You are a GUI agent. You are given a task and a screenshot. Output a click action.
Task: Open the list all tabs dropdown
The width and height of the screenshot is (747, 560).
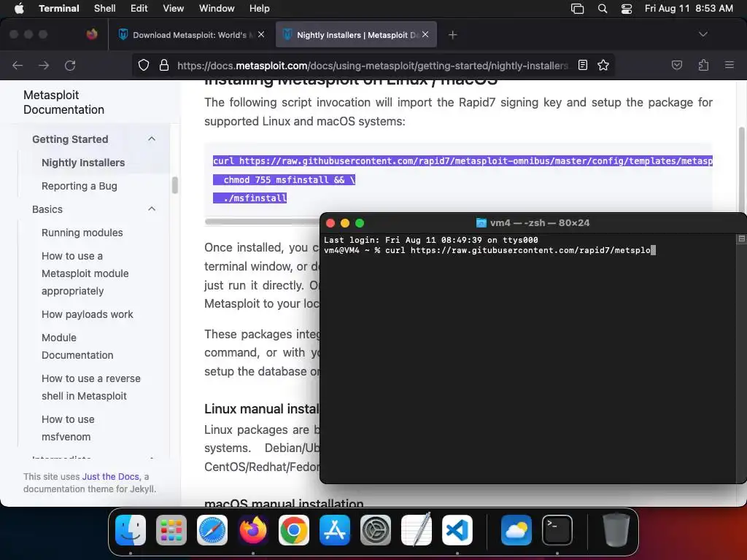703,34
